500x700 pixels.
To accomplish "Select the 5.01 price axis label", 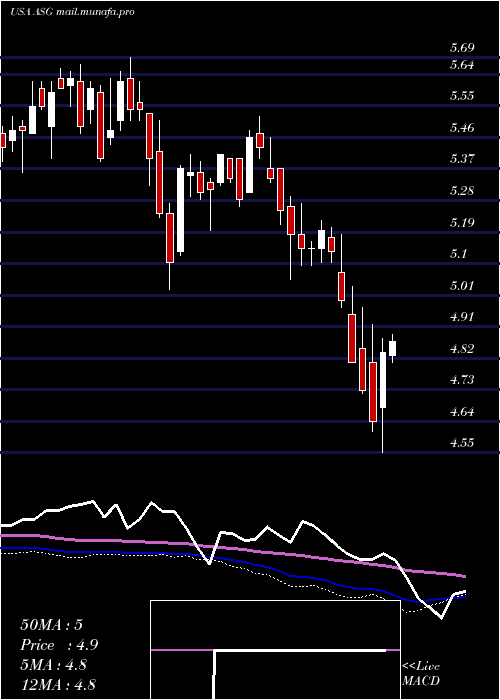I will click(462, 286).
